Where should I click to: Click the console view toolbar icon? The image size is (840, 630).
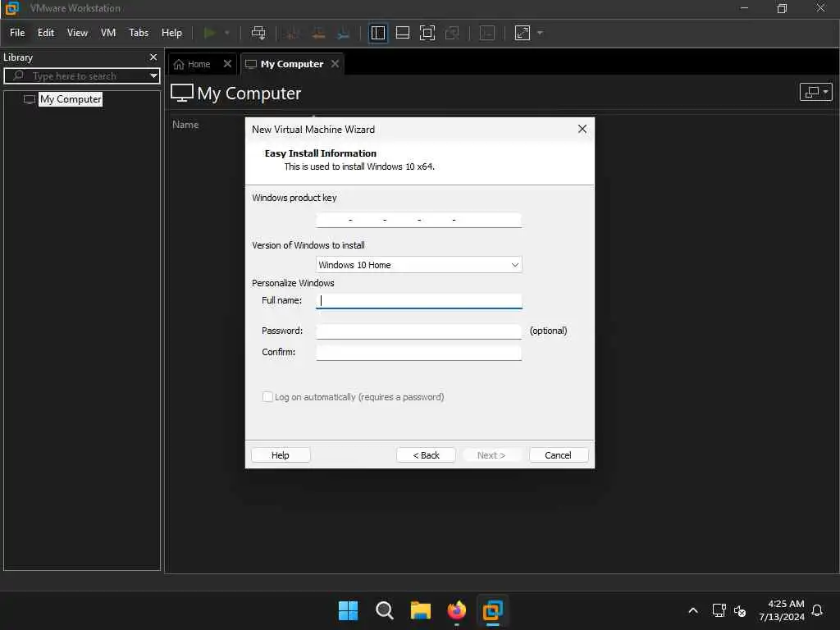[x=487, y=33]
